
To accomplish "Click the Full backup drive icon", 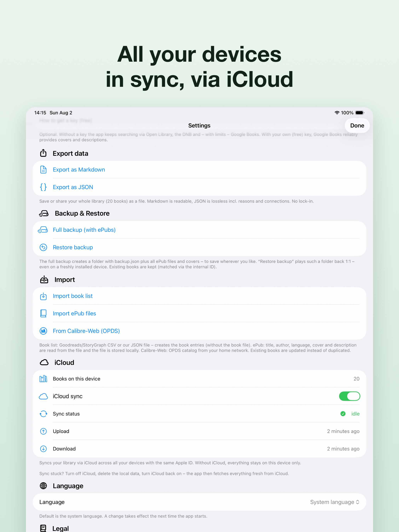I will click(43, 230).
